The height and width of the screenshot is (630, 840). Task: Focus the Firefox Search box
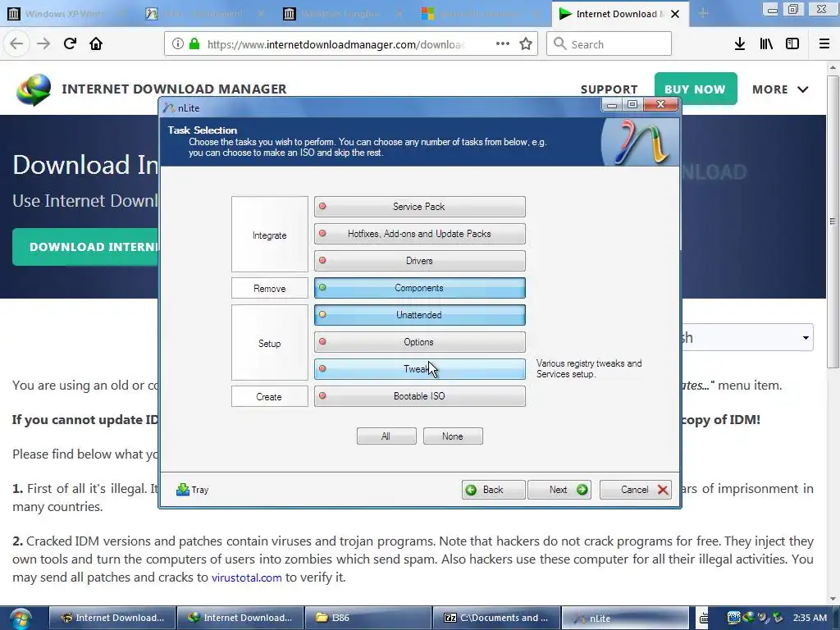[x=609, y=44]
